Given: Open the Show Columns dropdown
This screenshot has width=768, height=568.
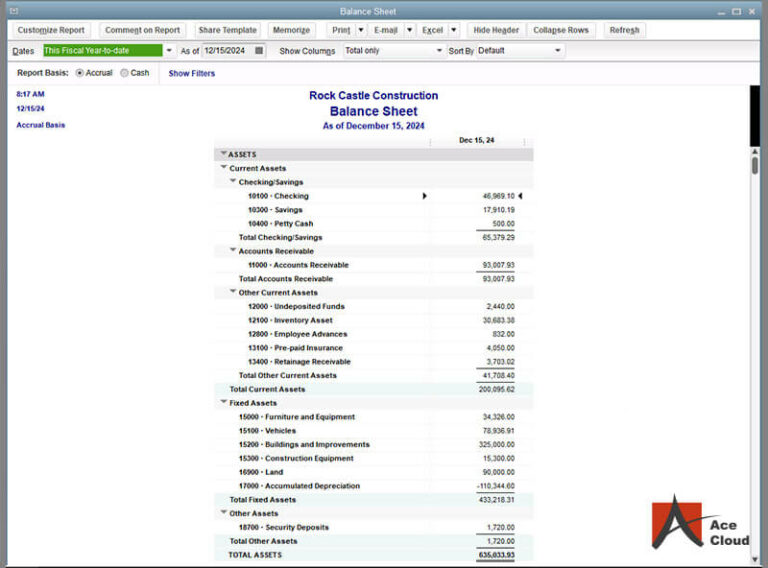Looking at the screenshot, I should coord(439,50).
